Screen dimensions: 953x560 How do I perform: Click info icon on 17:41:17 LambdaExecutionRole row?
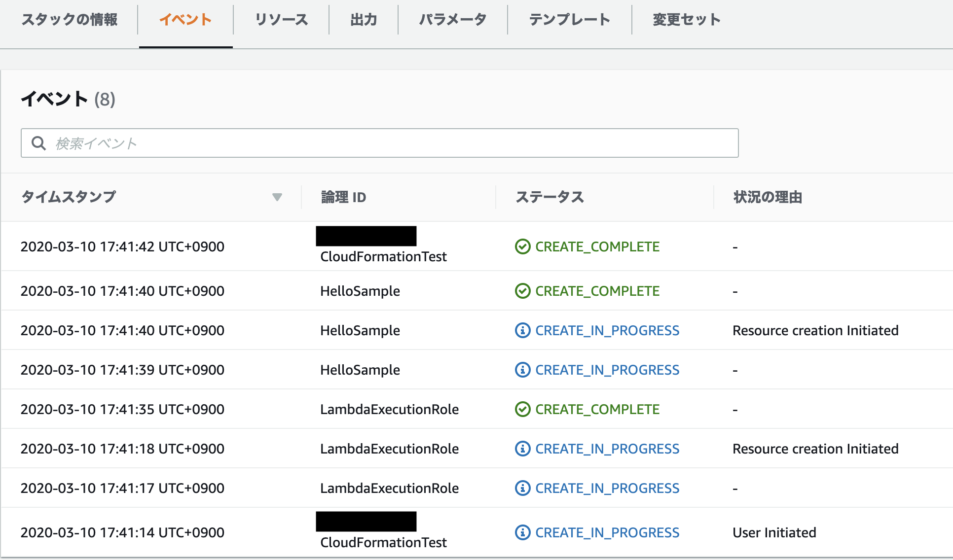(x=522, y=488)
